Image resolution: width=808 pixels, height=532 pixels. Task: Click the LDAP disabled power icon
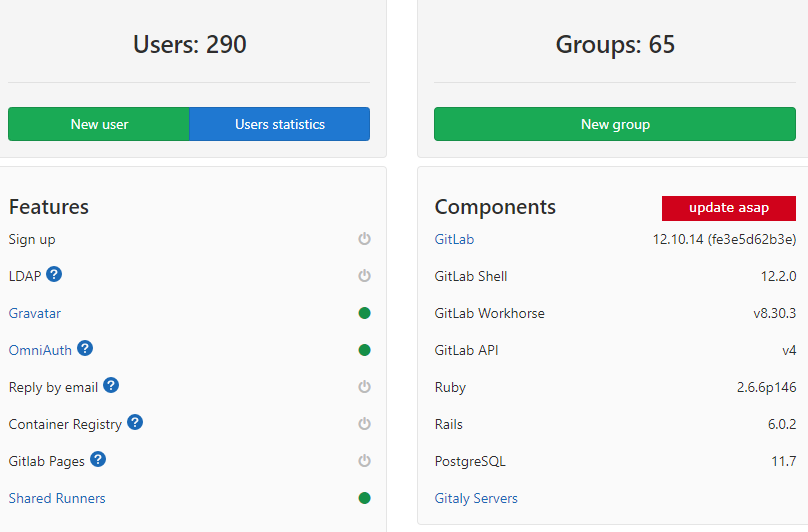[x=364, y=276]
